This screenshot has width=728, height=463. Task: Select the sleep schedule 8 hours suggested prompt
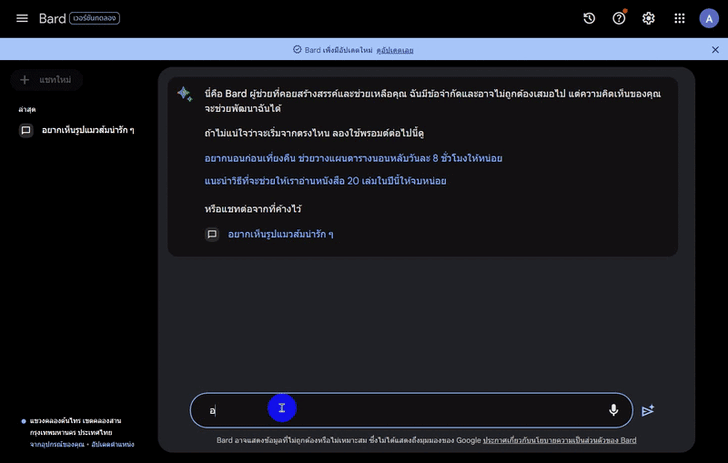353,158
